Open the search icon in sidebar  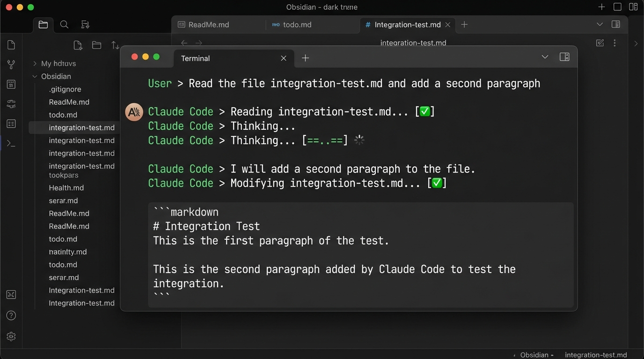pos(64,25)
